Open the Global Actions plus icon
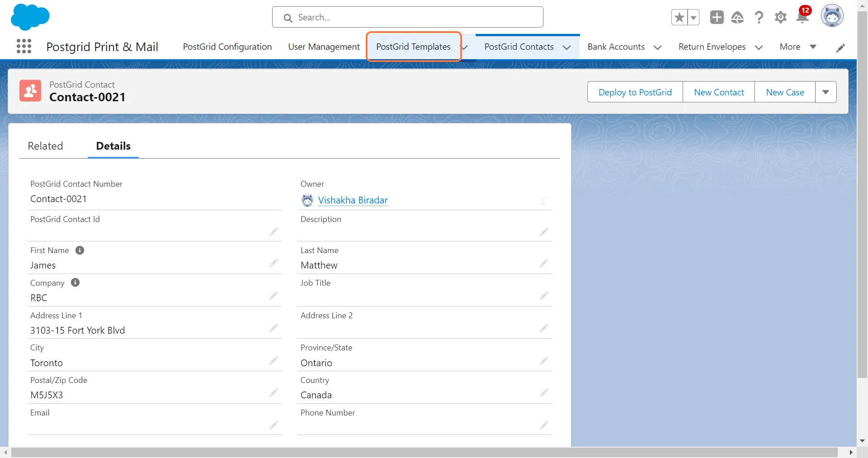Screen dimensions: 868x458 point(717,17)
